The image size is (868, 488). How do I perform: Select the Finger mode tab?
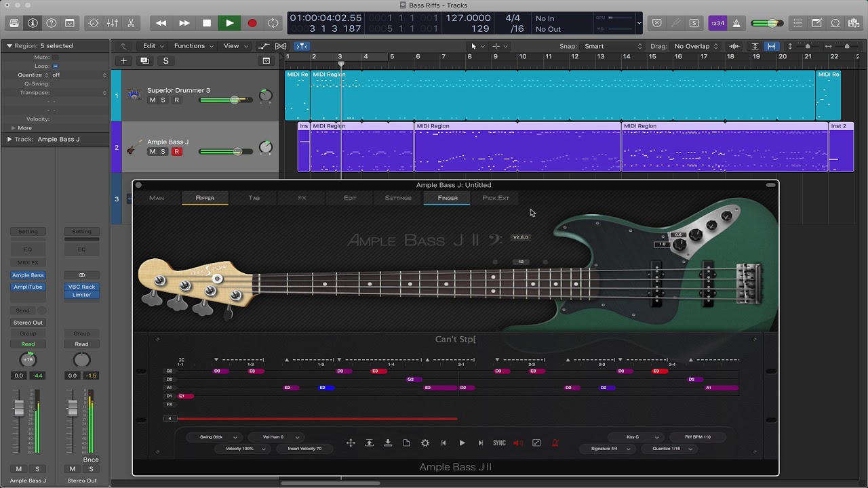coord(448,198)
